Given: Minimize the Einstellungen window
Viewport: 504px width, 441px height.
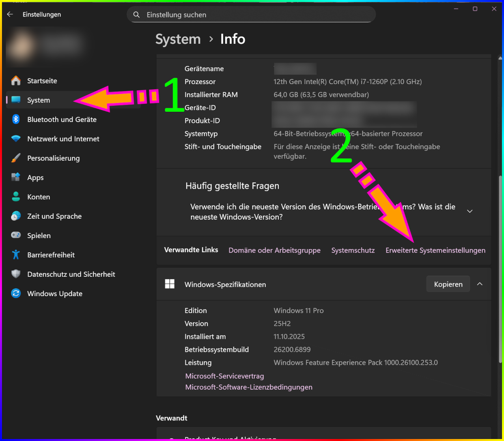Looking at the screenshot, I should (x=456, y=9).
